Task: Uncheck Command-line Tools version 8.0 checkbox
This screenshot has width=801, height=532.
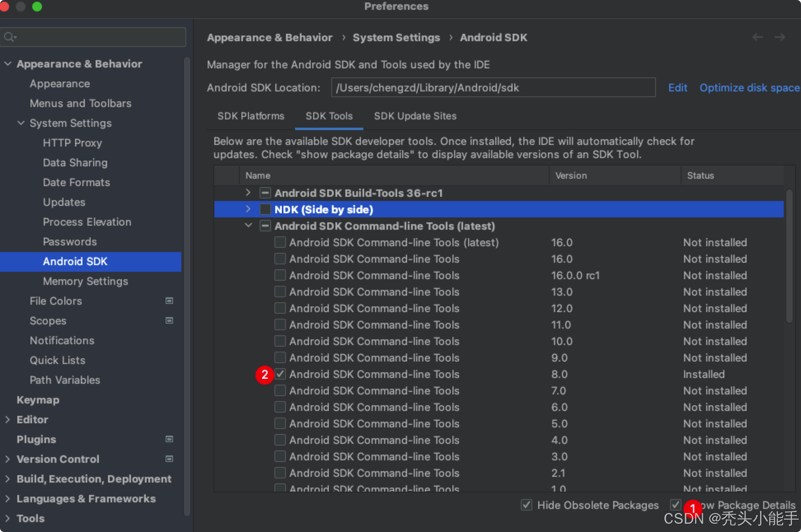Action: coord(280,374)
